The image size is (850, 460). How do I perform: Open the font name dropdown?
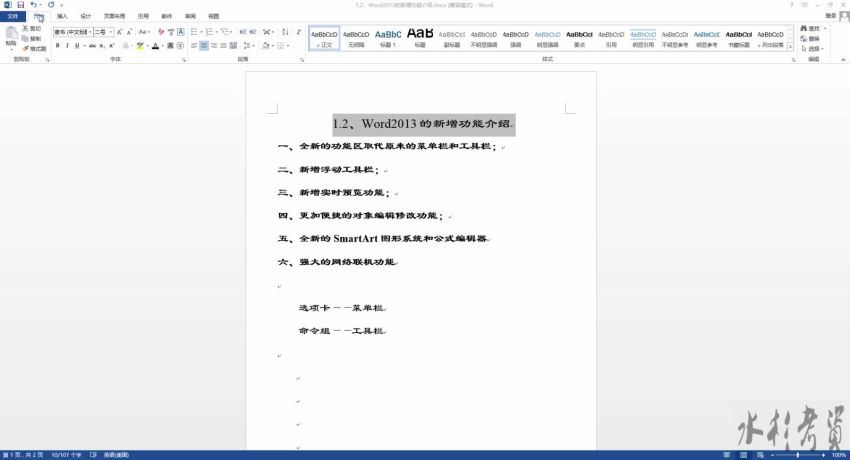coord(90,32)
